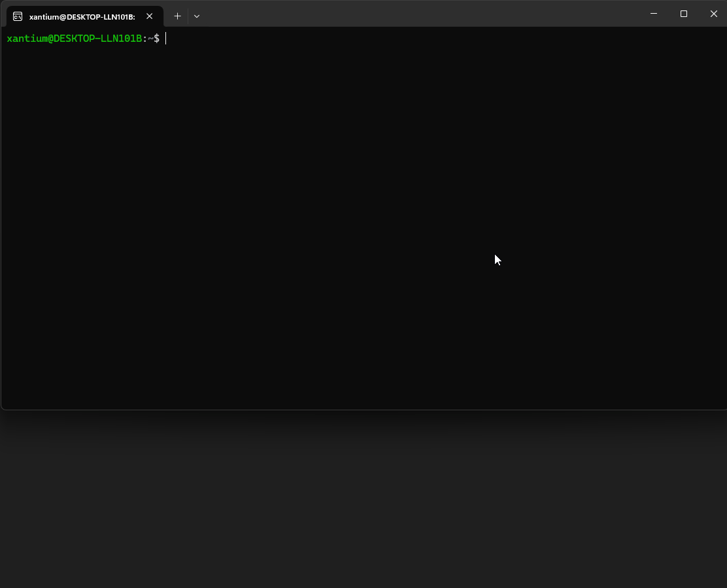Open the down-arrow menu beside the new tab button
This screenshot has height=588, width=727.
197,16
